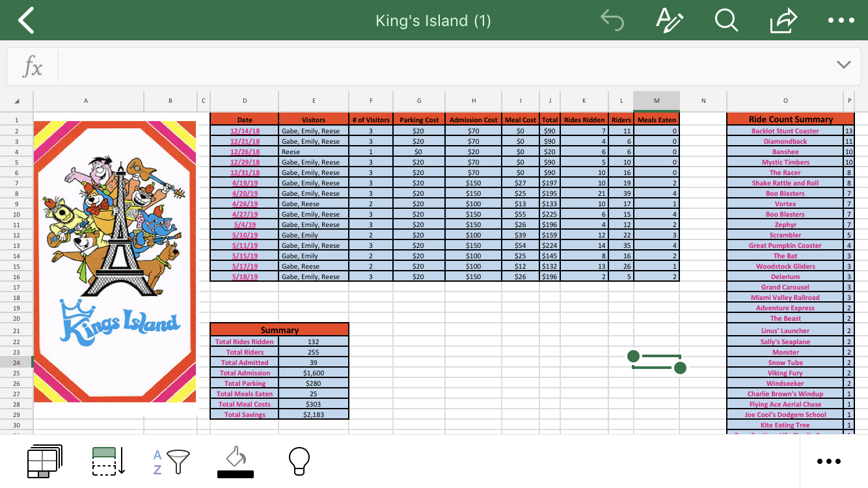Tap the lower-right selection handle
868x488 pixels.
680,368
